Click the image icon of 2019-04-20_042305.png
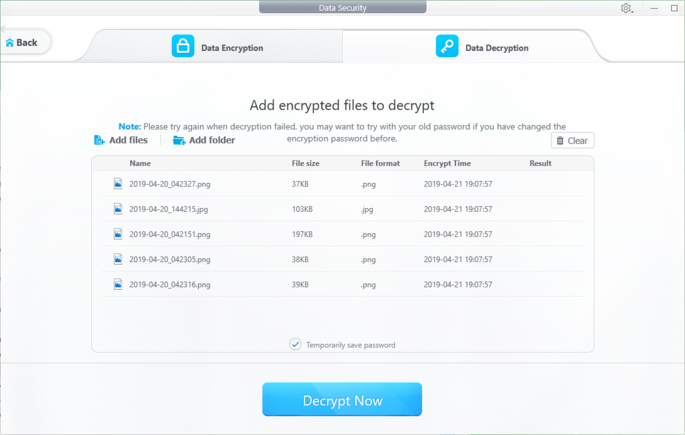685x435 pixels. (x=118, y=259)
